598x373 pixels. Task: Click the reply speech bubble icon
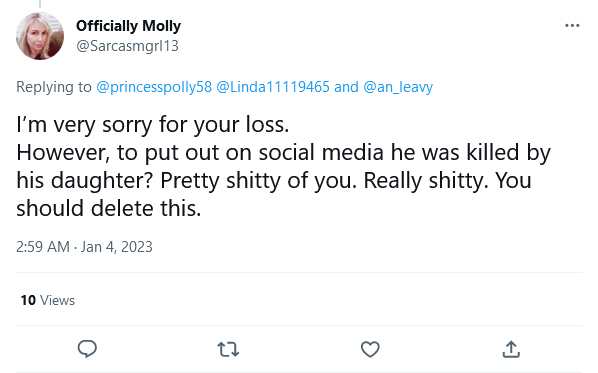[x=87, y=349]
